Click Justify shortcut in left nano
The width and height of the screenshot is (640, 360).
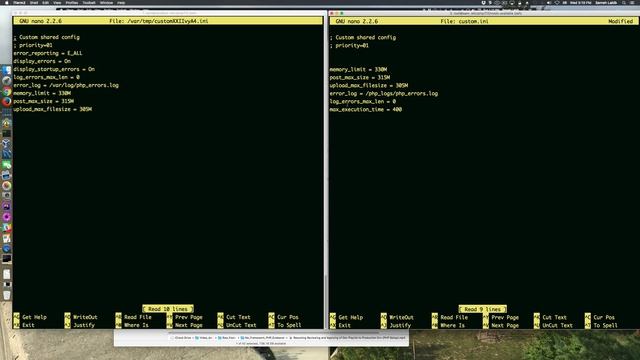80,325
